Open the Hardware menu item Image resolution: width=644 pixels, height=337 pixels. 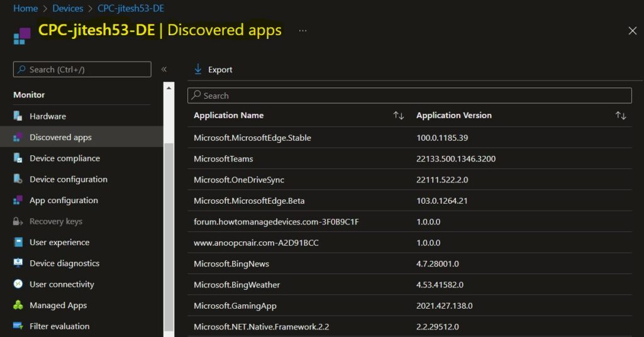coord(81,116)
